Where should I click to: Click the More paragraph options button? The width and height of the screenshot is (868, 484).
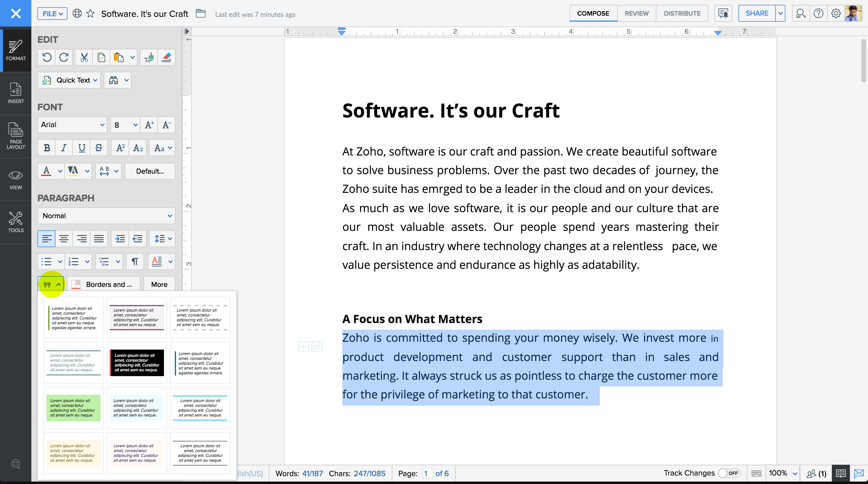pos(159,284)
